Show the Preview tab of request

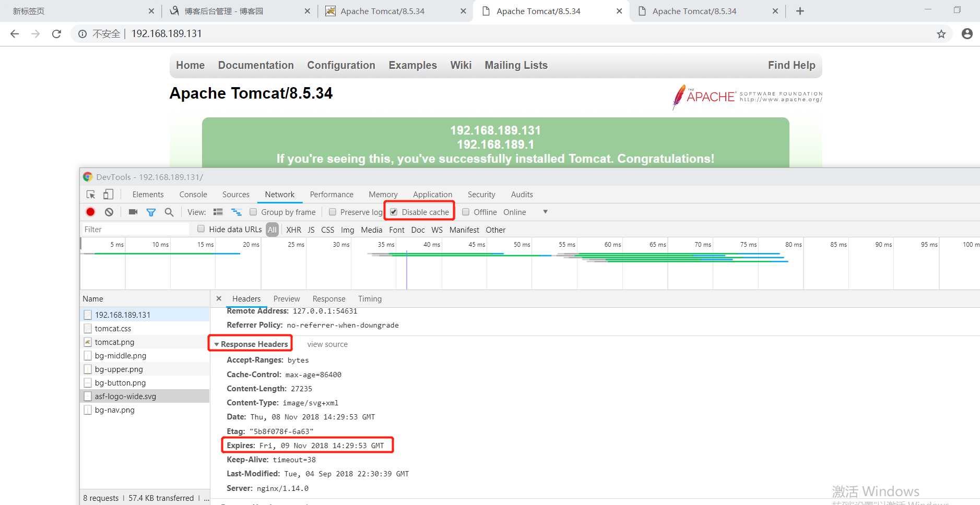tap(287, 299)
